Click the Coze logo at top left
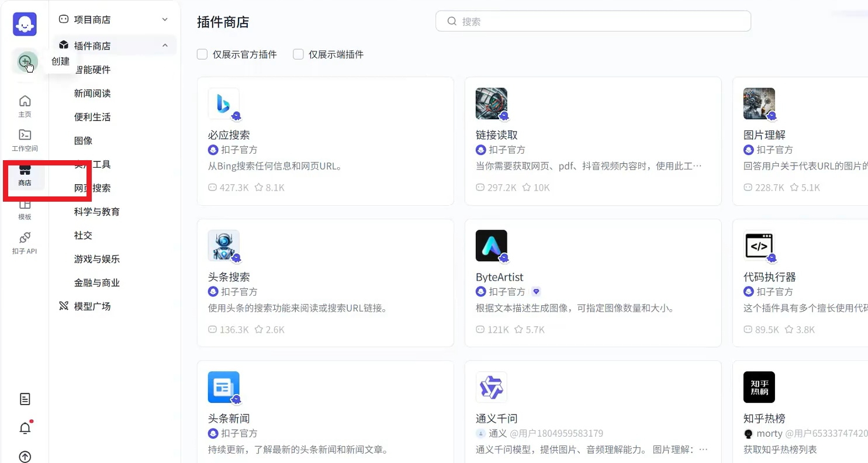 (x=25, y=24)
